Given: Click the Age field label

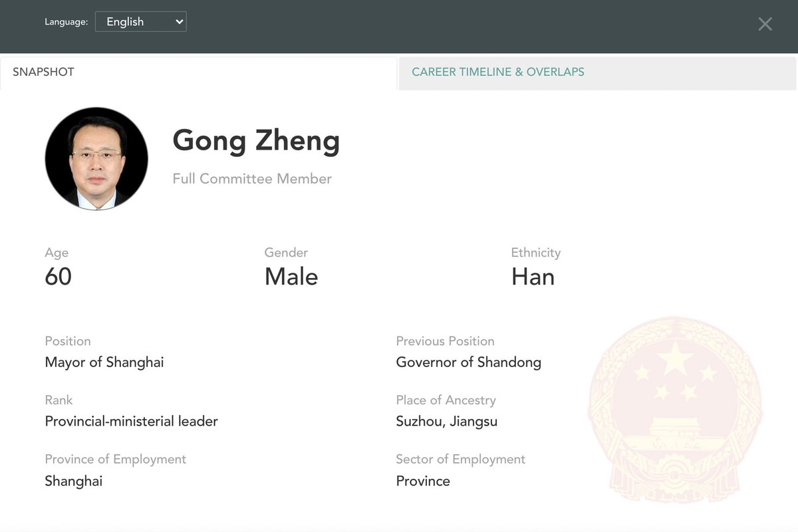Looking at the screenshot, I should (x=57, y=253).
